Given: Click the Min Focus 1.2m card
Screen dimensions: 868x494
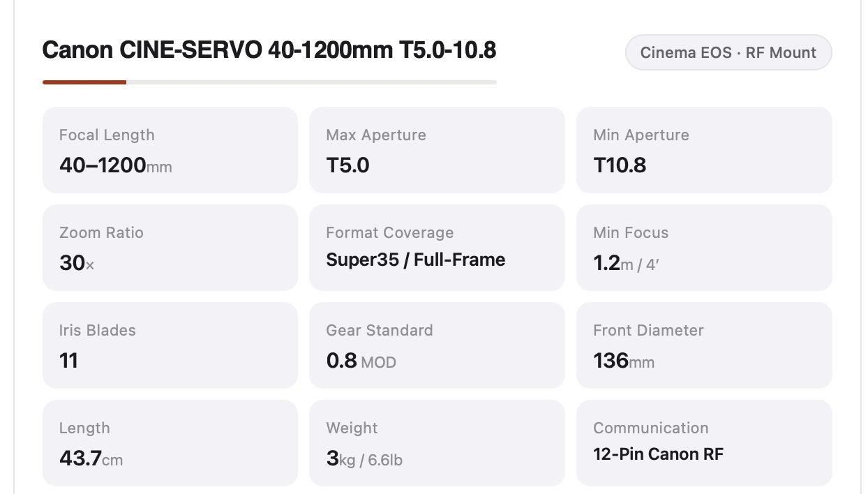Looking at the screenshot, I should [703, 247].
